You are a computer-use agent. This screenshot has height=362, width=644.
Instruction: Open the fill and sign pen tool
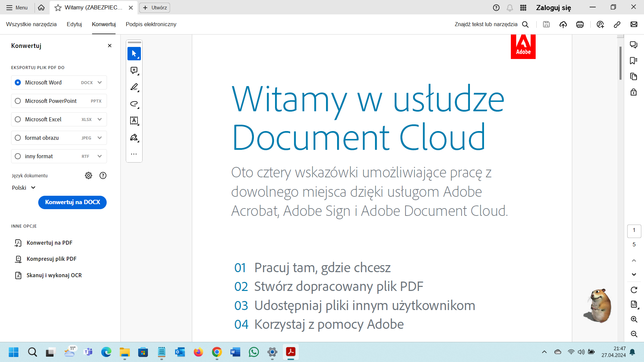tap(134, 137)
